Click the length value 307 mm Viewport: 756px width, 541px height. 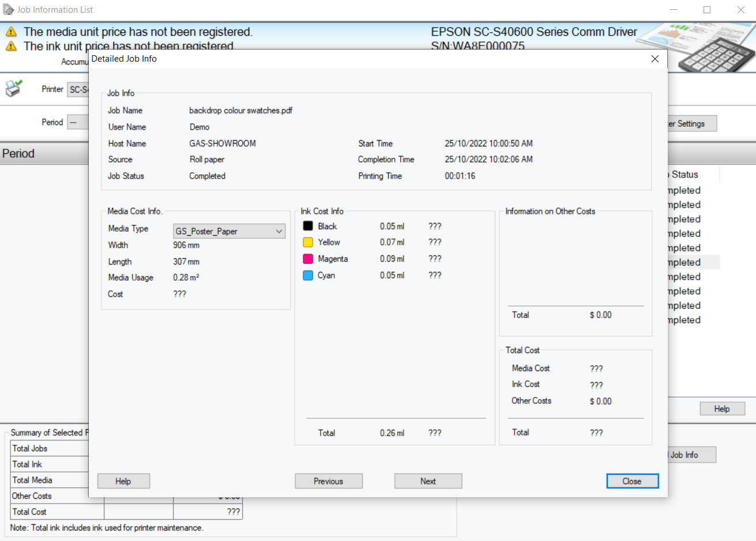(x=186, y=262)
